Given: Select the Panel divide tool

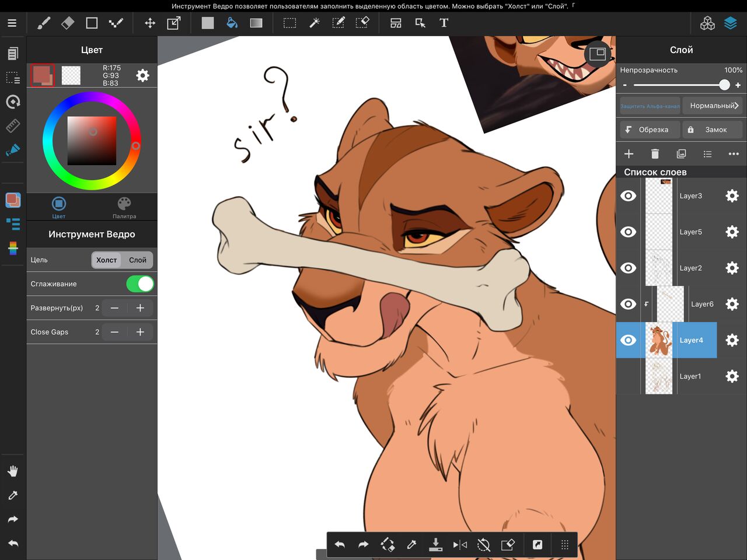Looking at the screenshot, I should pos(396,23).
